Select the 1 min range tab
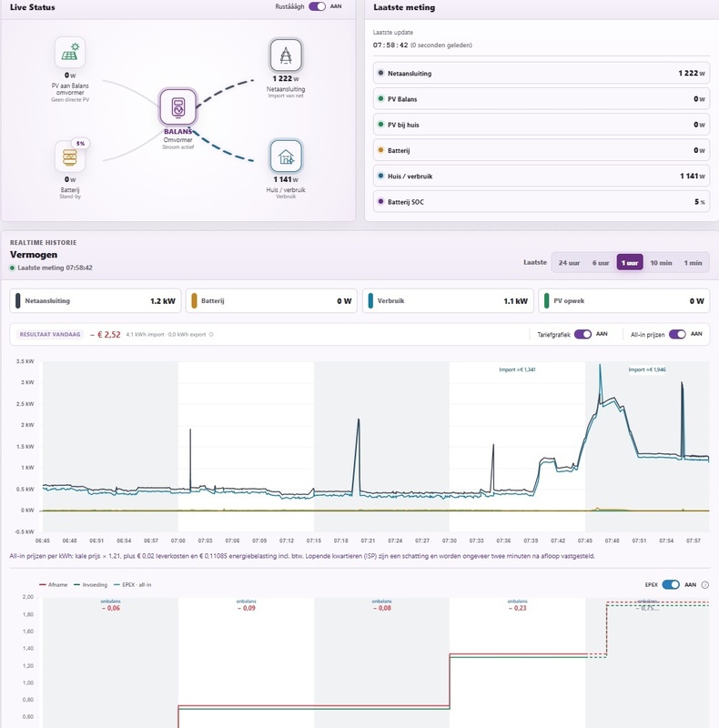Viewport: 719px width, 728px height. [x=693, y=263]
